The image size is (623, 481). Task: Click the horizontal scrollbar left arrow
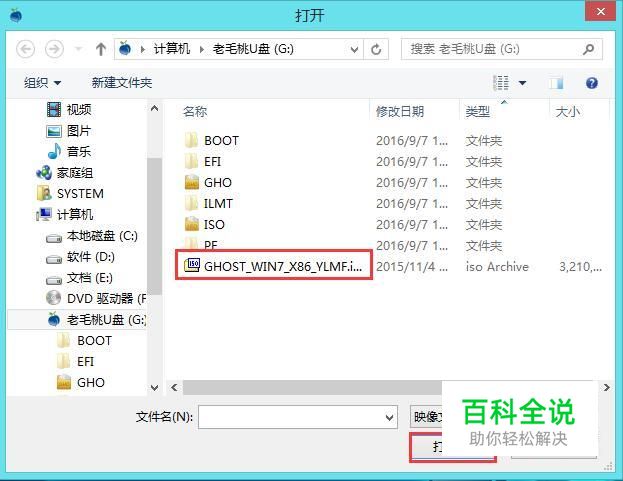(x=174, y=387)
